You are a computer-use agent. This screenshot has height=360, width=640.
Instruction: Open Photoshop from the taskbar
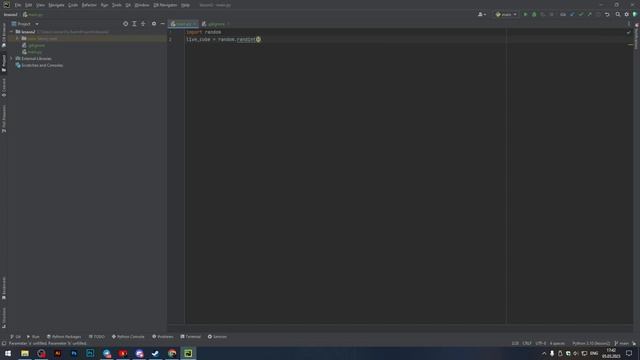tap(74, 353)
